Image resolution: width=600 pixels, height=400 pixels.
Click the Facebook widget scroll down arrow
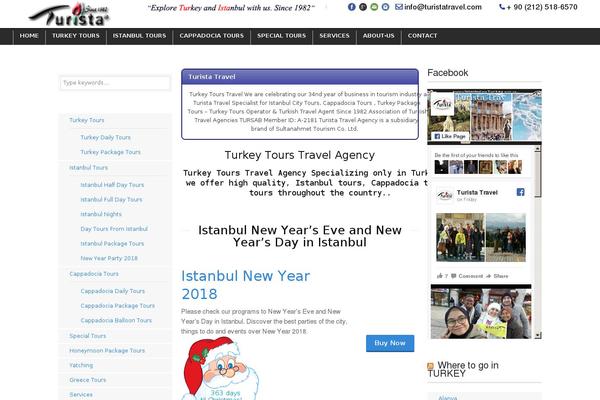tap(538, 335)
